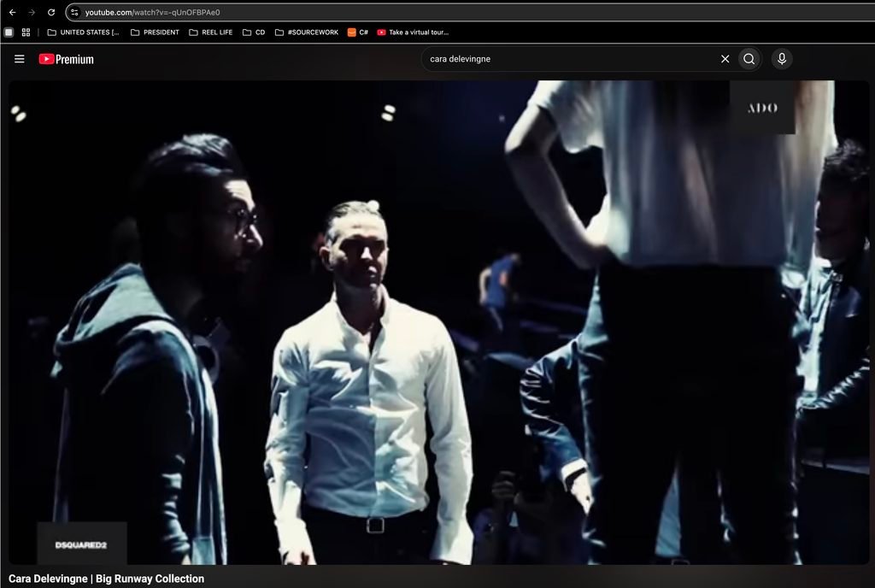Screen dimensions: 875x588
Task: Click the video player to toggle playback
Action: pyautogui.click(x=438, y=322)
